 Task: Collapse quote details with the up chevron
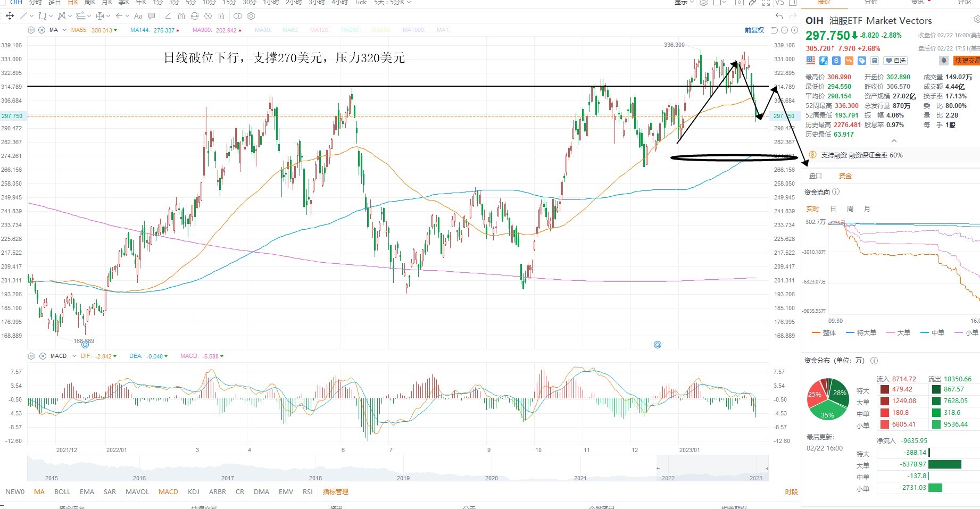coord(894,141)
